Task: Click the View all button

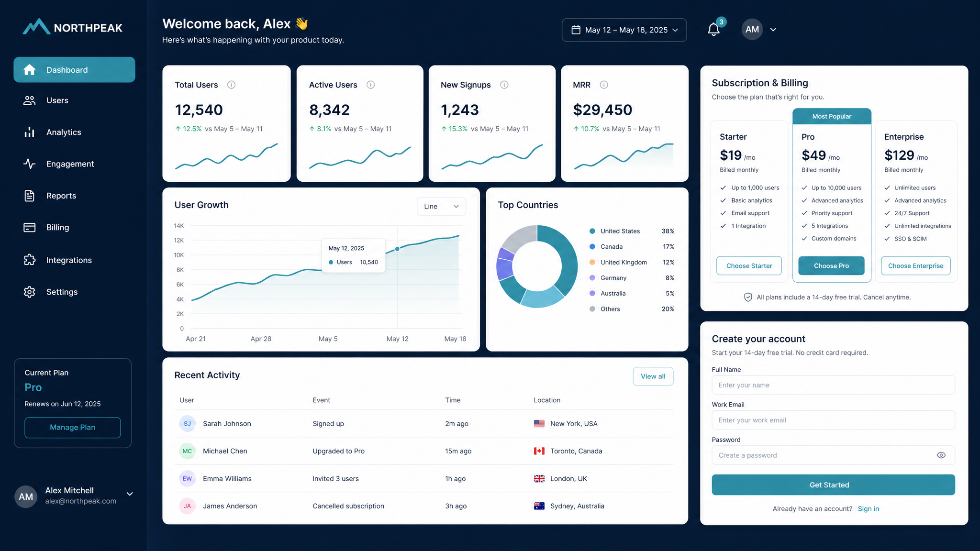Action: [x=653, y=376]
